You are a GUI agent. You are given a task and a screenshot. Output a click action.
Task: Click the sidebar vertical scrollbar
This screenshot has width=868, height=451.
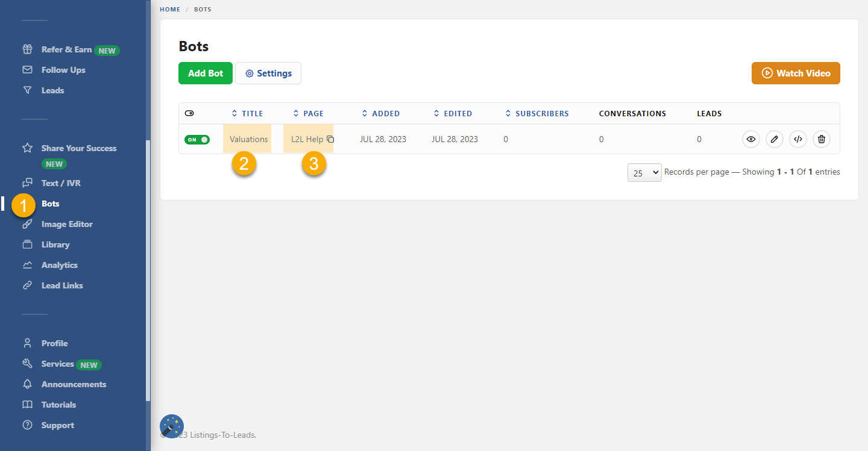point(148,271)
